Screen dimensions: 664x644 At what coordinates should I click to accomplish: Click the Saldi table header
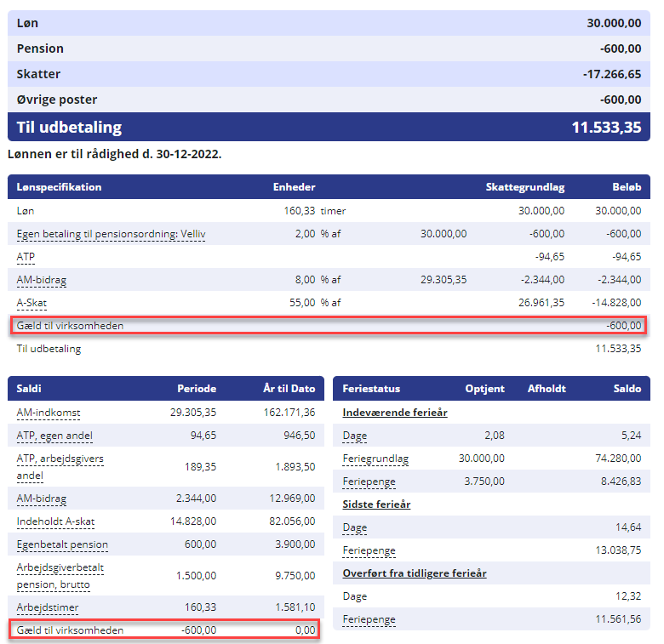point(29,389)
